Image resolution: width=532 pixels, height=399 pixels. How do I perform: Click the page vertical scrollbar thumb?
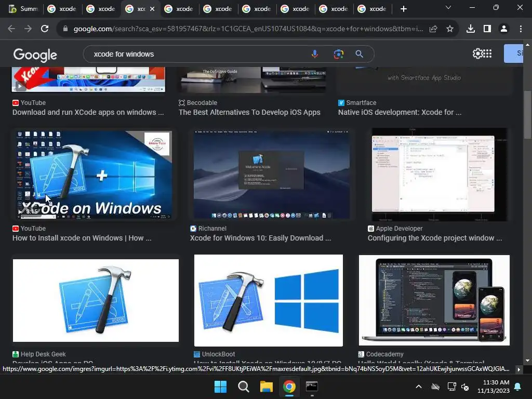527,115
